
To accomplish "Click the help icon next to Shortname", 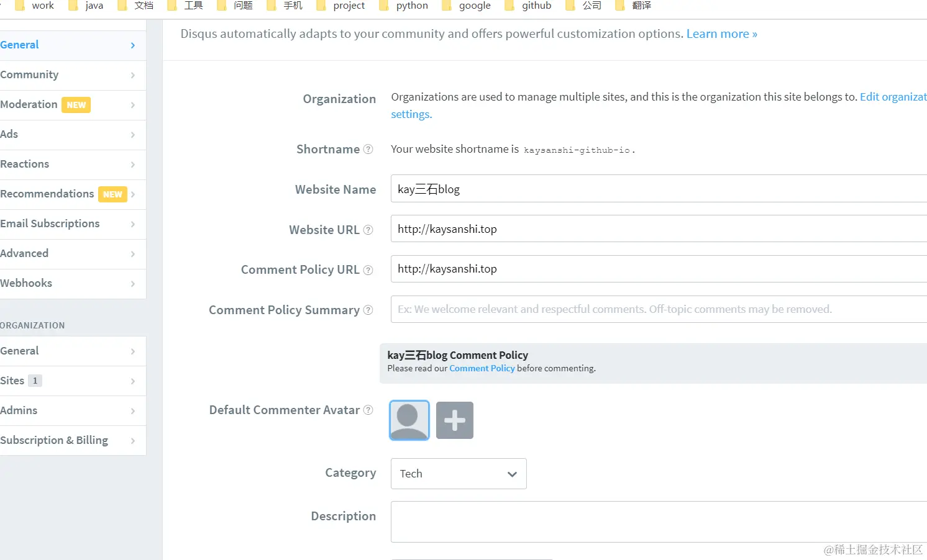I will [x=368, y=149].
